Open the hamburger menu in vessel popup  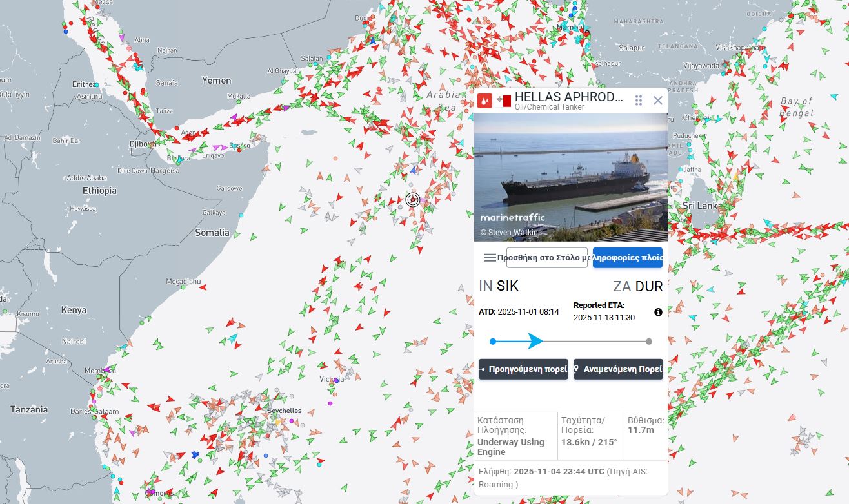click(x=490, y=258)
